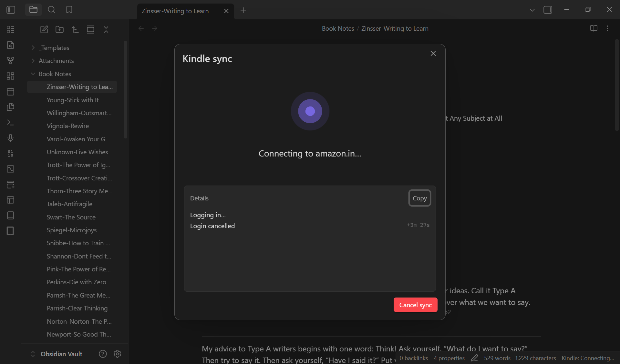This screenshot has height=364, width=620.
Task: Open the Spiegel-Microjoys note
Action: (x=72, y=230)
